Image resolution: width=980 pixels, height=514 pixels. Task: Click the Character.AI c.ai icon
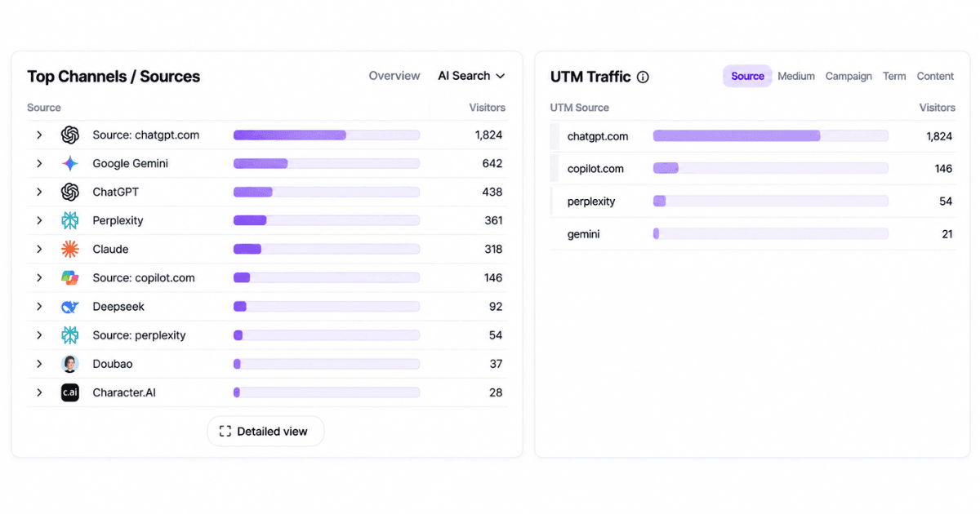click(x=70, y=392)
